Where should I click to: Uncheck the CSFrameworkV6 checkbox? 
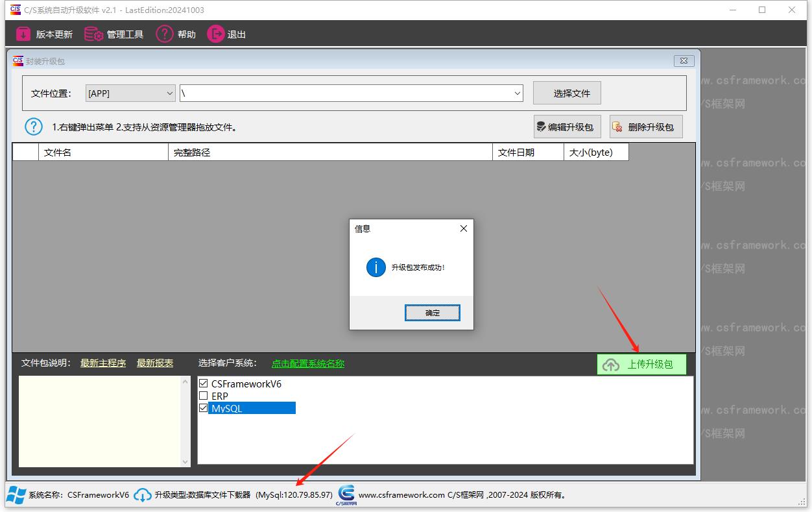click(204, 384)
